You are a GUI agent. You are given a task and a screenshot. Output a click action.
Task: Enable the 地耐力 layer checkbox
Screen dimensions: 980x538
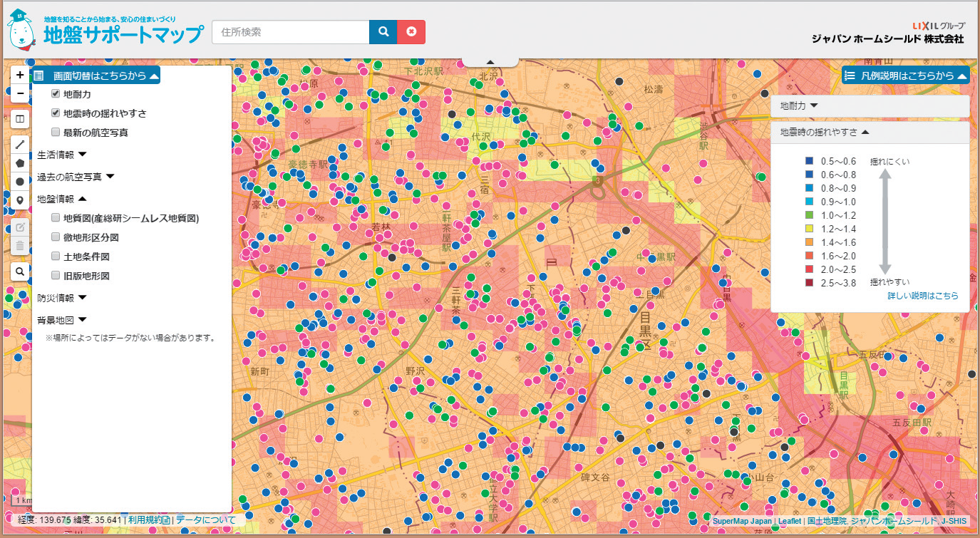[x=56, y=94]
